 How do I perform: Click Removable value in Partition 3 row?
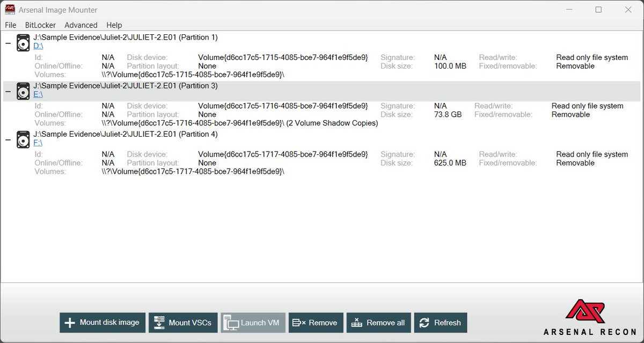click(x=571, y=114)
